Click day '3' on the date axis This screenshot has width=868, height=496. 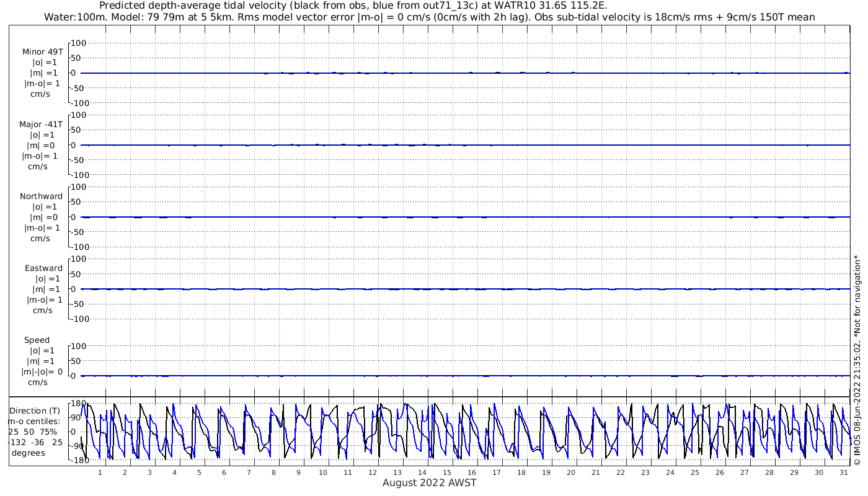[149, 472]
